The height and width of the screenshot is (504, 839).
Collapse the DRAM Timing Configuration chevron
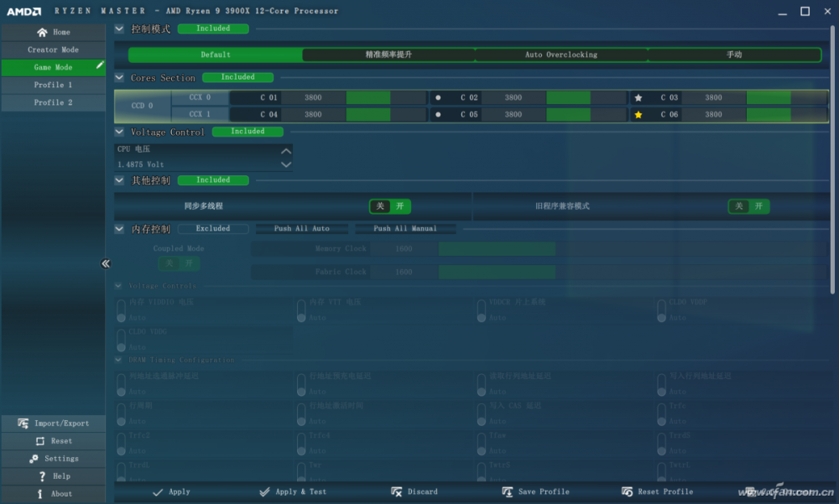[x=118, y=360]
